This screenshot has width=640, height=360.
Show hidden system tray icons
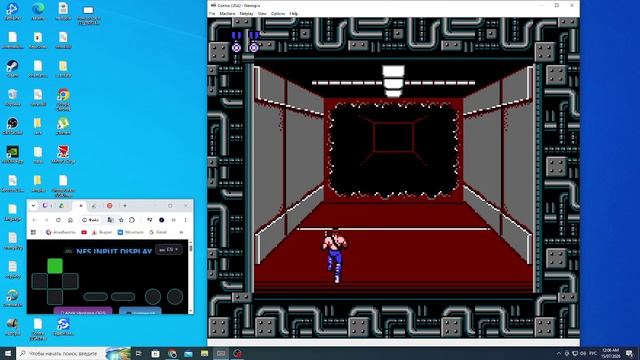coord(558,353)
